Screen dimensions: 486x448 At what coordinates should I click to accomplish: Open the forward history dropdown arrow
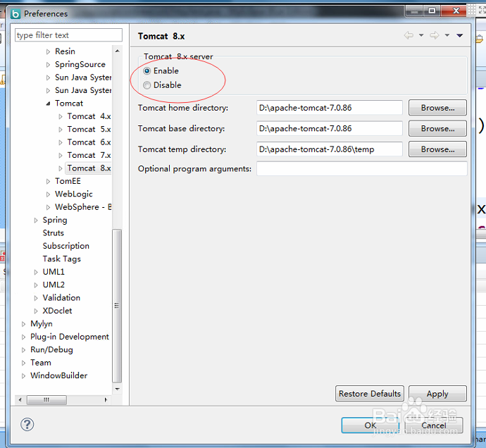(447, 35)
